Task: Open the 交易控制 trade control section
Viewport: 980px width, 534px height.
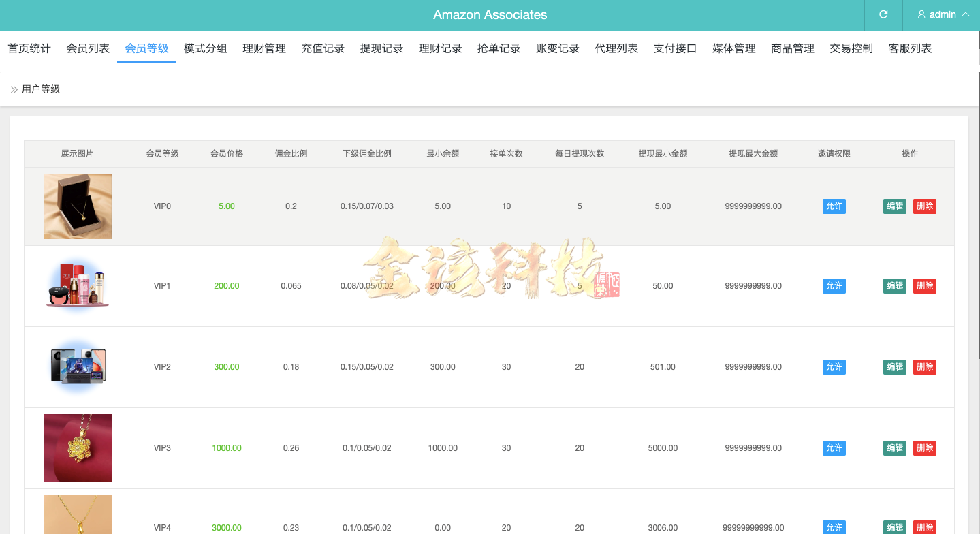Action: [851, 48]
